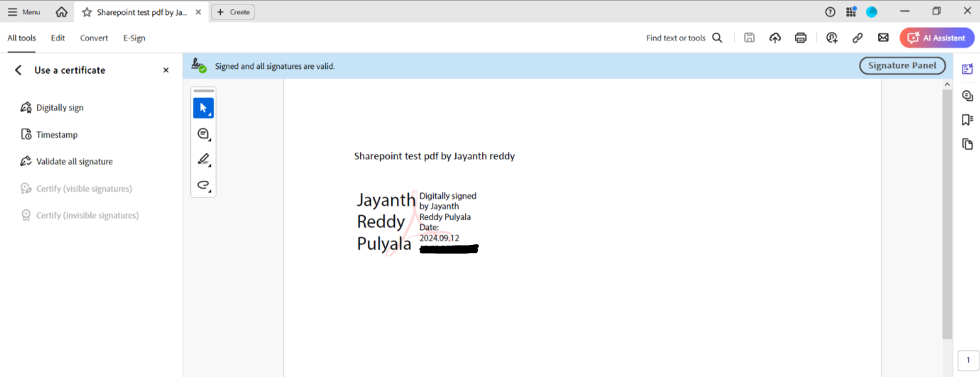Click Timestamp in the certificate panel

57,135
